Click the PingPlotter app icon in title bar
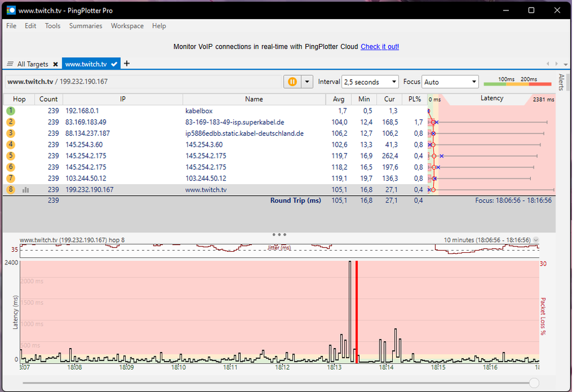This screenshot has height=392, width=577. 11,10
